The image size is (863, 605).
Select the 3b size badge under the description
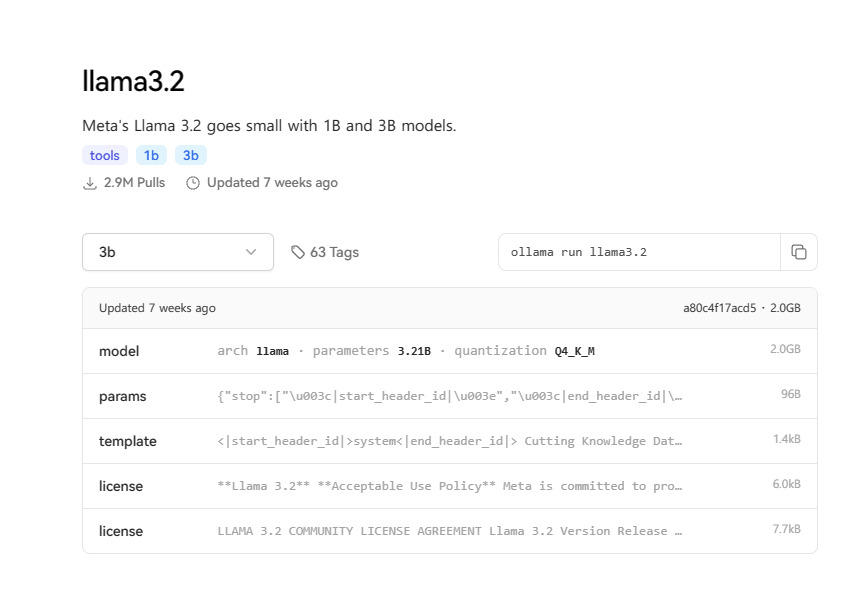tap(190, 155)
